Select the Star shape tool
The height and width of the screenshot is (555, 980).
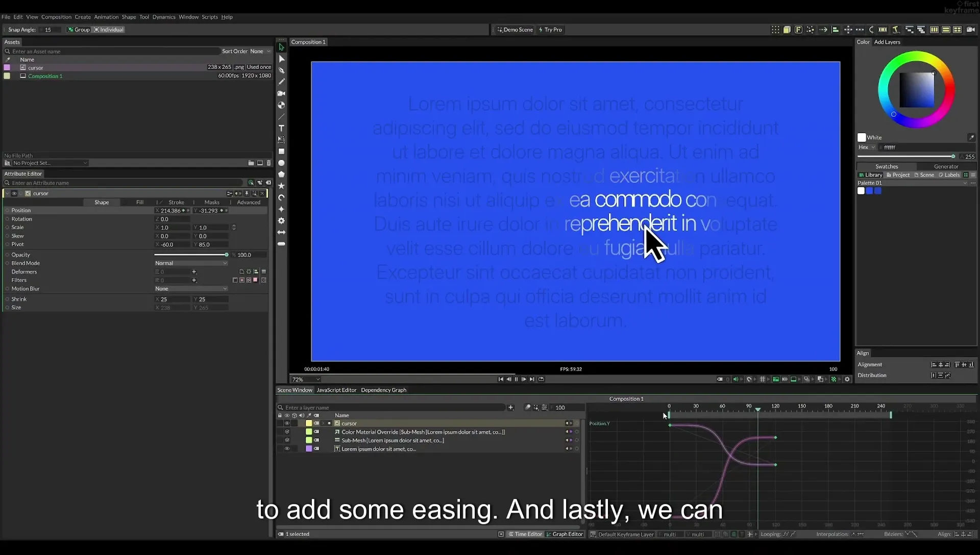pyautogui.click(x=281, y=186)
